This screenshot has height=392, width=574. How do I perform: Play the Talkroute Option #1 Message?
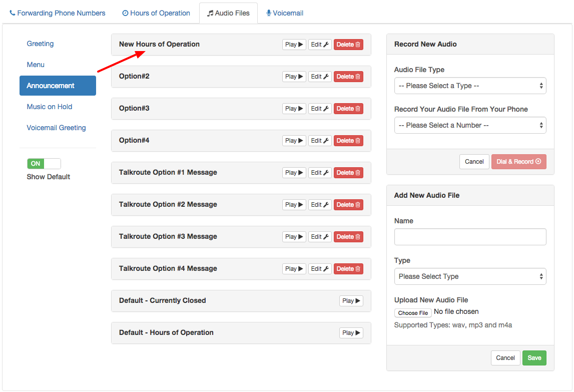[x=294, y=172]
